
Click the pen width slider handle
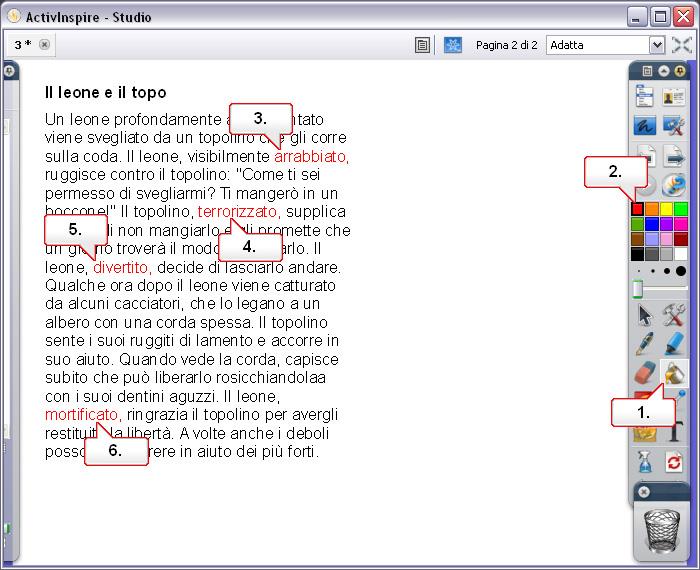tap(638, 289)
